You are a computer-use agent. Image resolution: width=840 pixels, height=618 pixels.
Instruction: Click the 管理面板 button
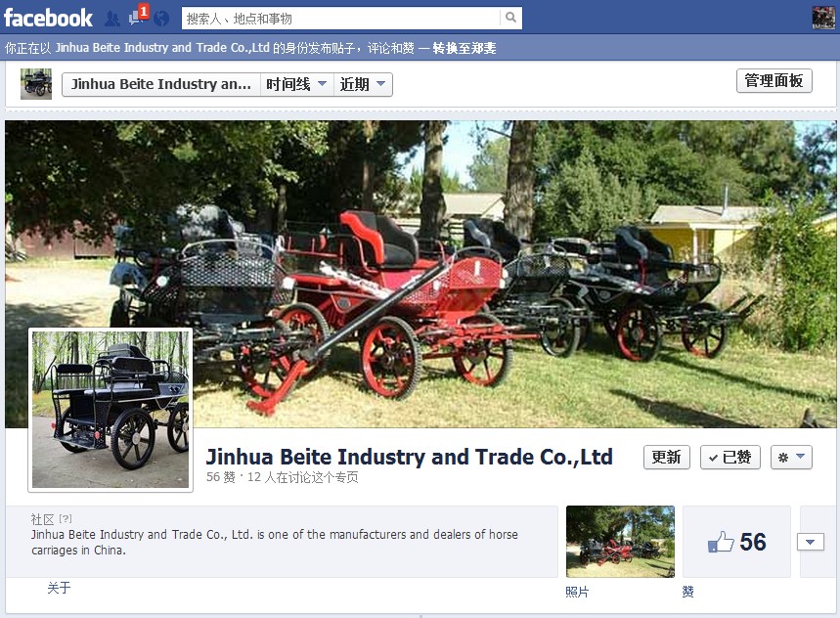(774, 81)
